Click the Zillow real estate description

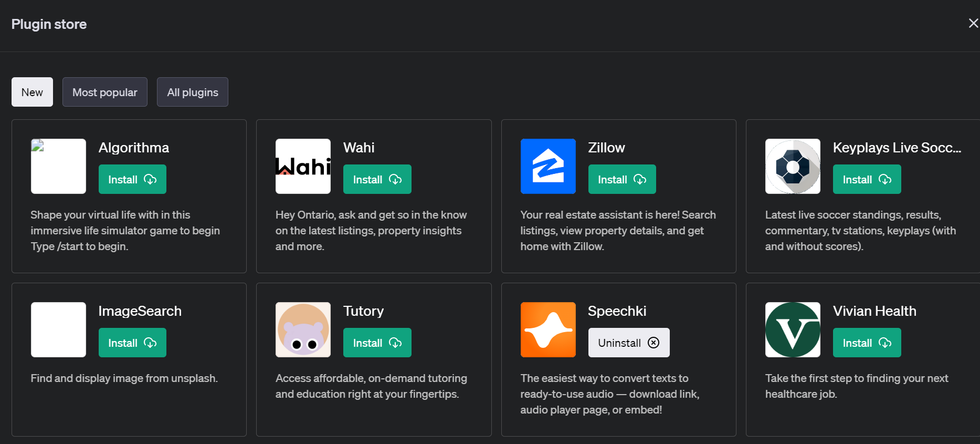pos(618,231)
